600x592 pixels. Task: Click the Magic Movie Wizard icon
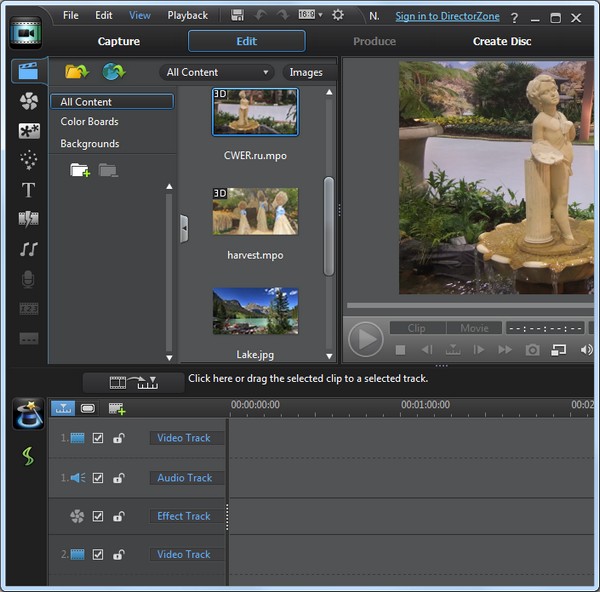pyautogui.click(x=28, y=414)
